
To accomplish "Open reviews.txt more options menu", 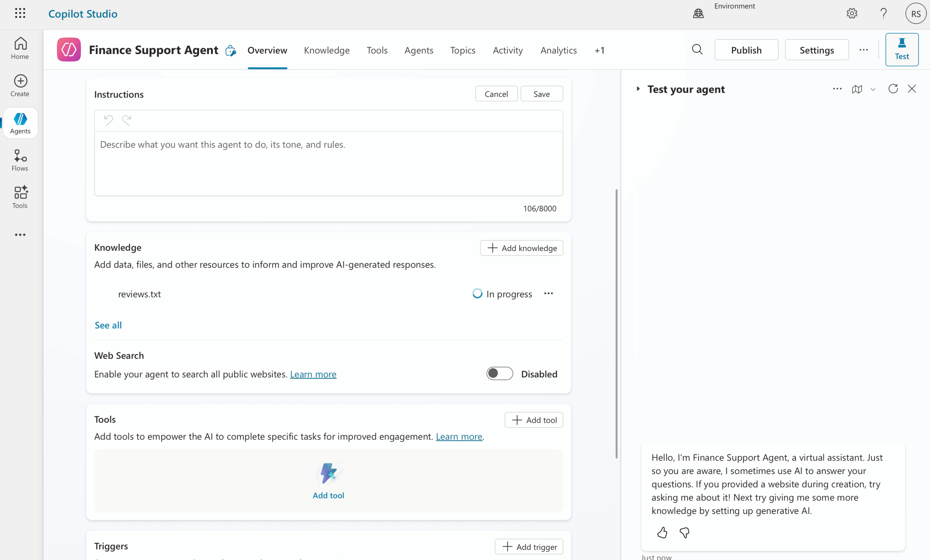I will pyautogui.click(x=549, y=293).
